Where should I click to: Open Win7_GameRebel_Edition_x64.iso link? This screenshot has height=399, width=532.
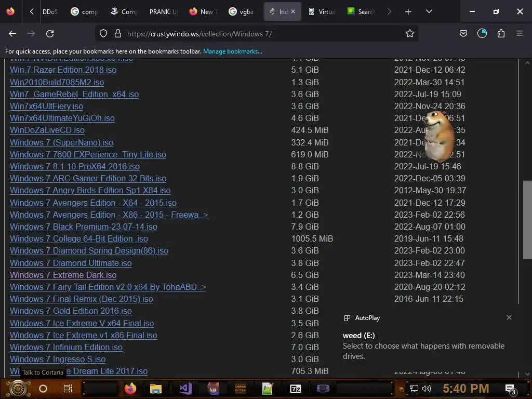[x=74, y=94]
